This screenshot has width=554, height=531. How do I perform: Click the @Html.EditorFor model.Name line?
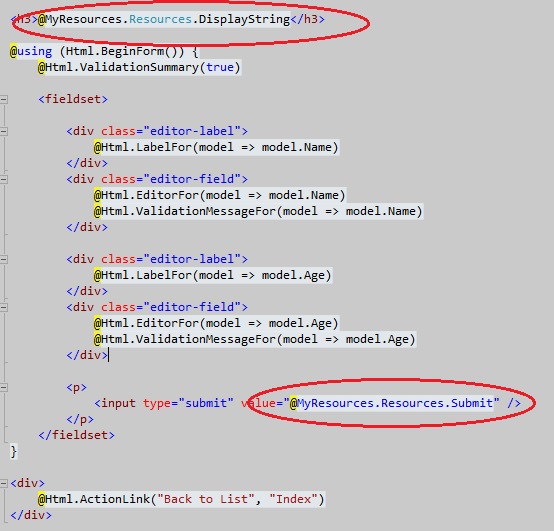tap(219, 195)
